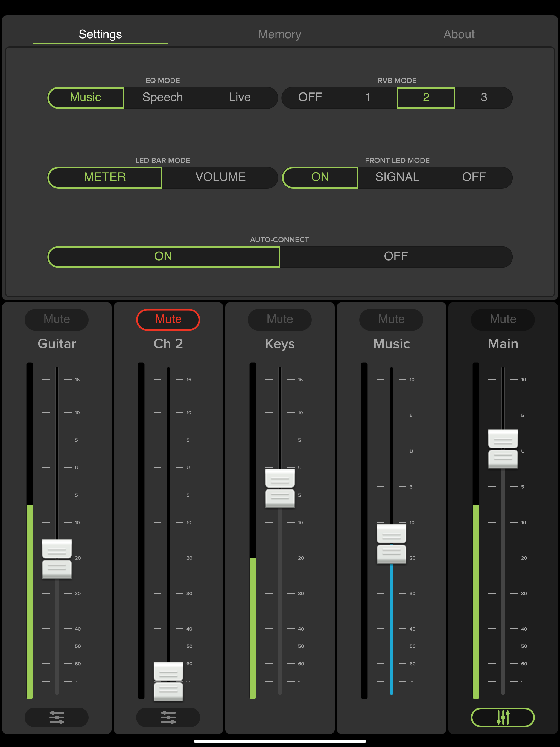Set RVB mode to OFF

310,98
